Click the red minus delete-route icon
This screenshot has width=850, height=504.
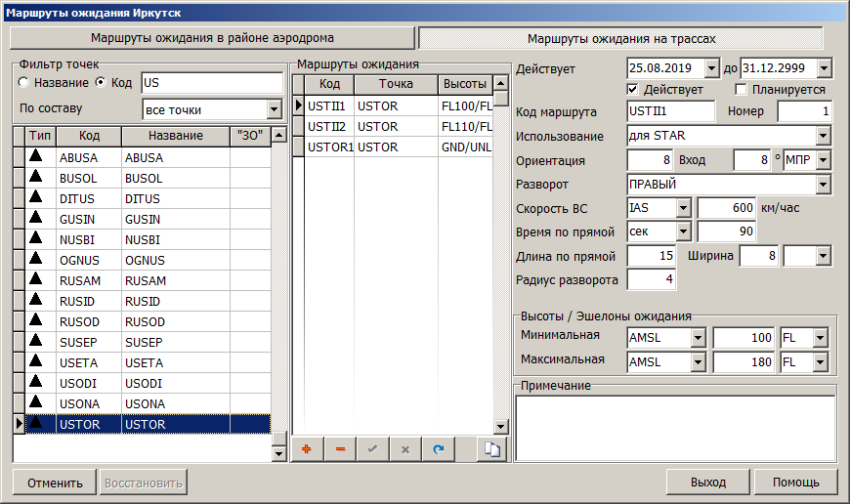pos(340,448)
